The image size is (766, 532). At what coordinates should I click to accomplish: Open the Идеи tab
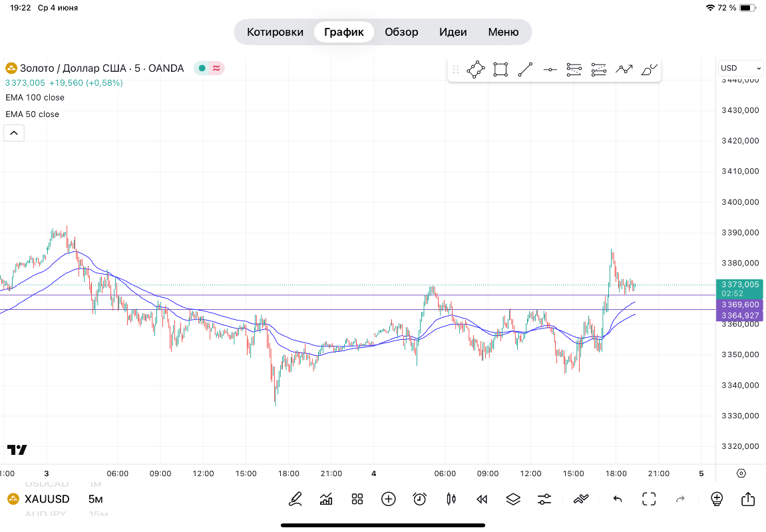click(453, 32)
